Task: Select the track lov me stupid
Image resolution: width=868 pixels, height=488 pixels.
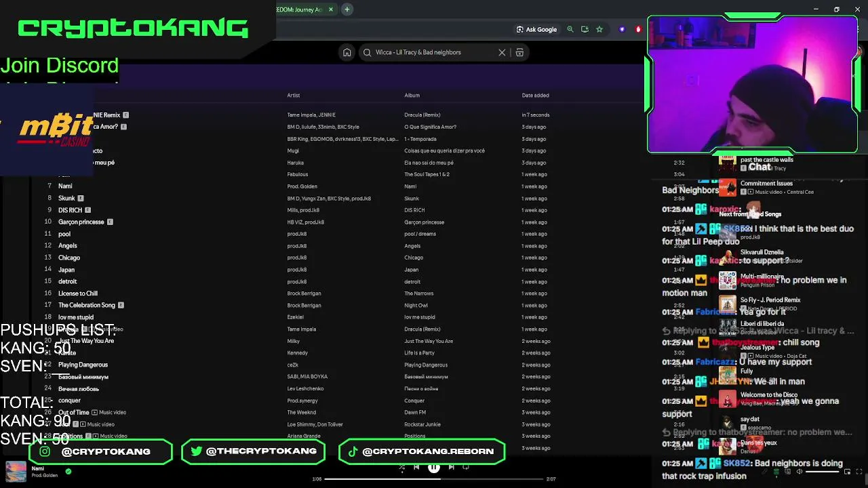Action: click(x=75, y=317)
